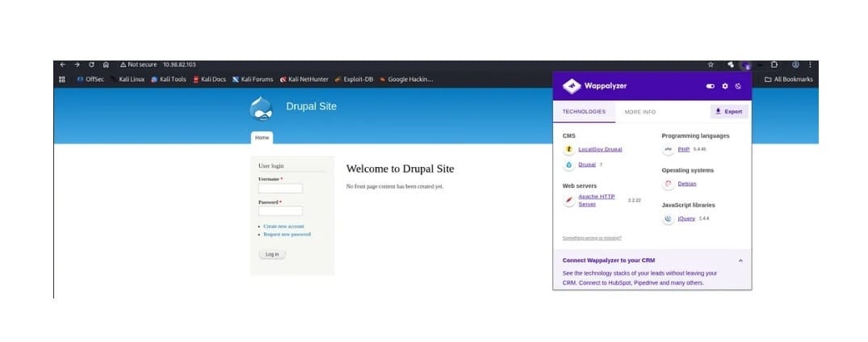Click the Export button
The width and height of the screenshot is (868, 342).
(729, 111)
